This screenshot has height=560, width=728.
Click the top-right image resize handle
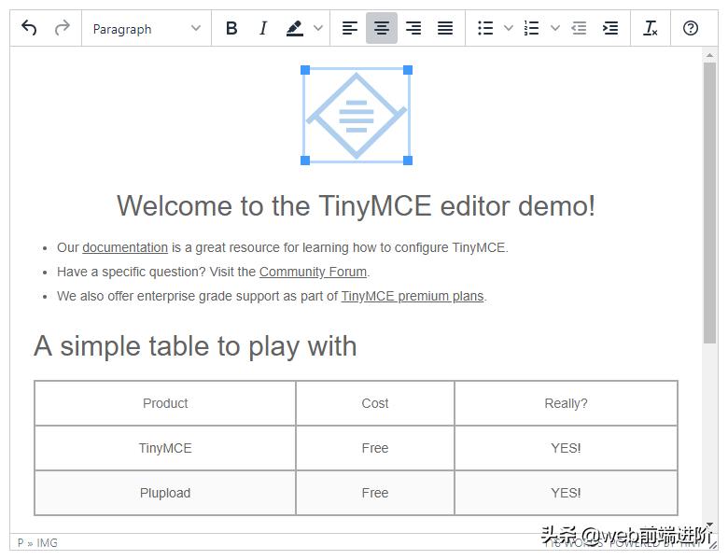coord(408,70)
